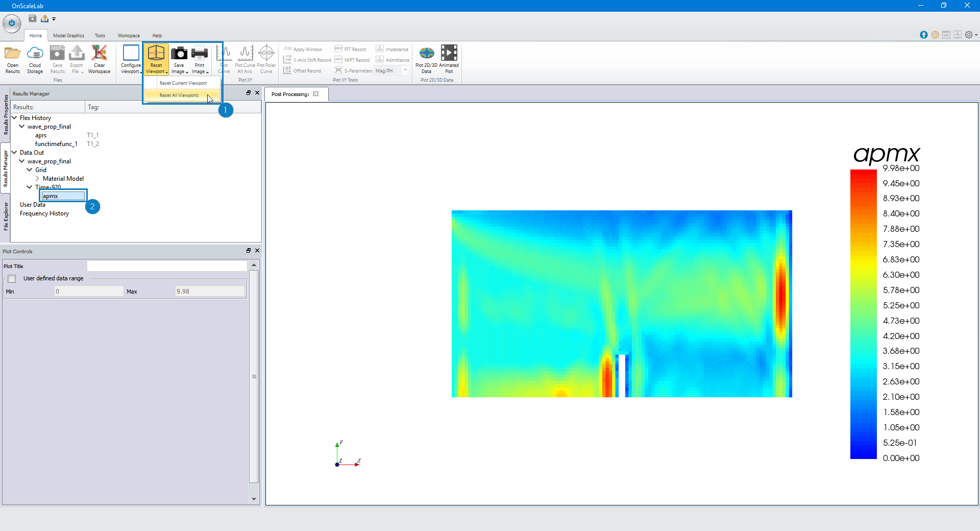
Task: Click Plot Polar Curve icon
Action: coord(266,53)
